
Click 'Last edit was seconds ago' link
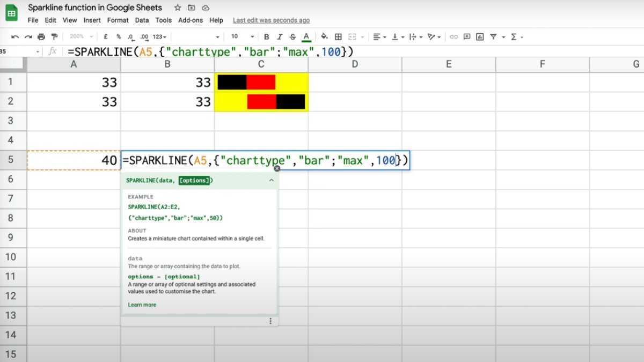tap(271, 20)
